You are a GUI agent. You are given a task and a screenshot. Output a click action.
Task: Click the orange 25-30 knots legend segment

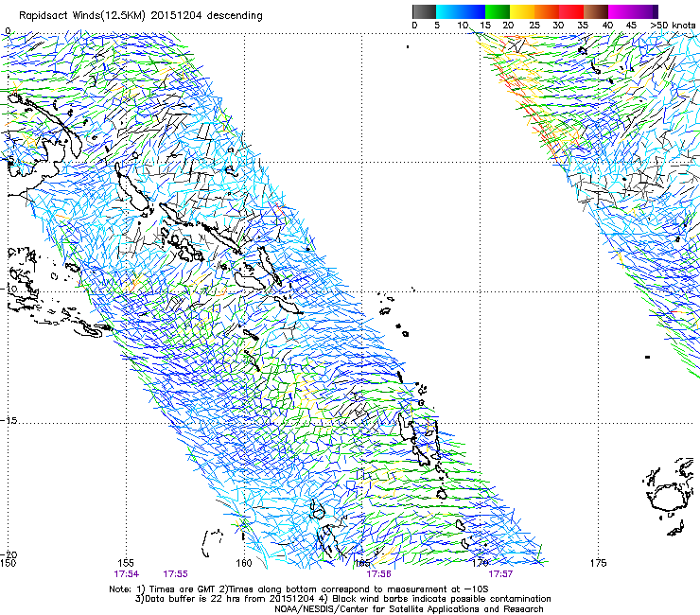pos(547,11)
